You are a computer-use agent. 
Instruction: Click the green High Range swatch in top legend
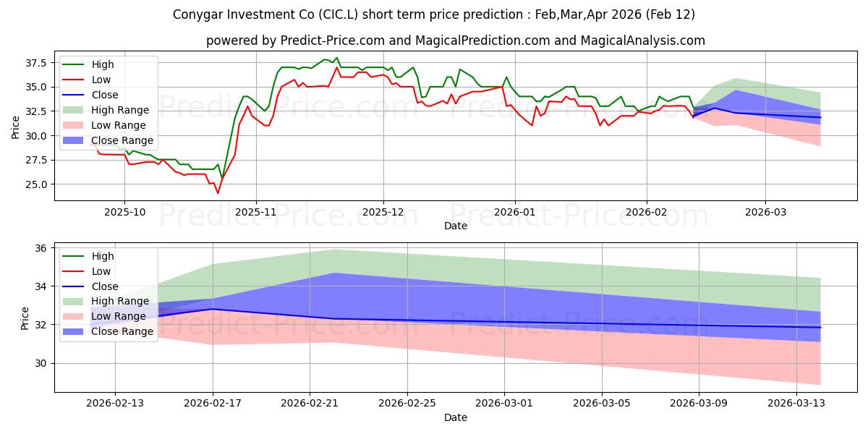coord(76,110)
